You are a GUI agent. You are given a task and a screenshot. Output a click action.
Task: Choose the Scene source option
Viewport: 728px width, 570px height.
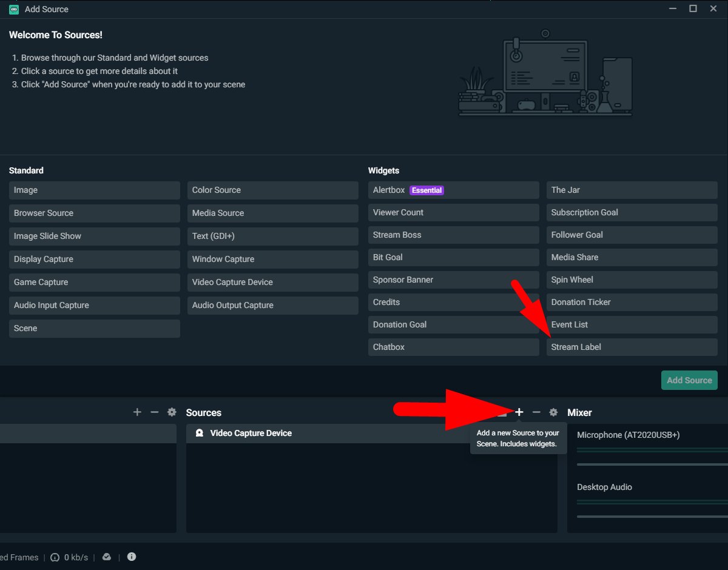[x=95, y=328]
